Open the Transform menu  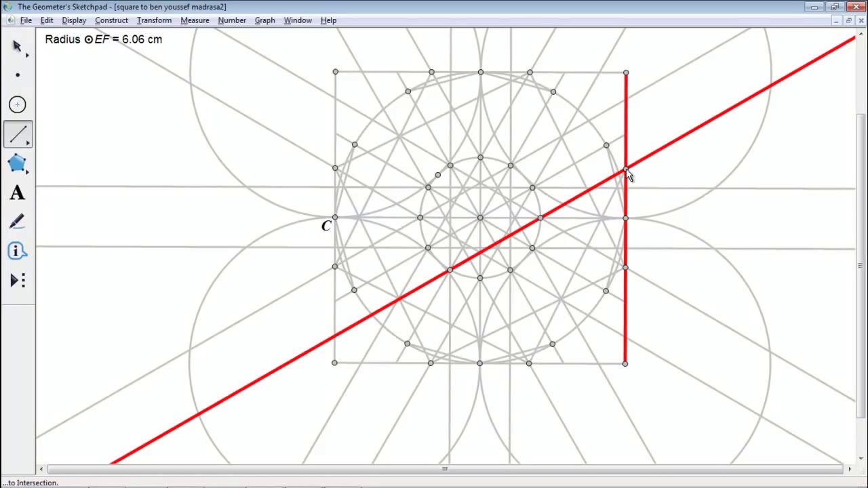[154, 20]
